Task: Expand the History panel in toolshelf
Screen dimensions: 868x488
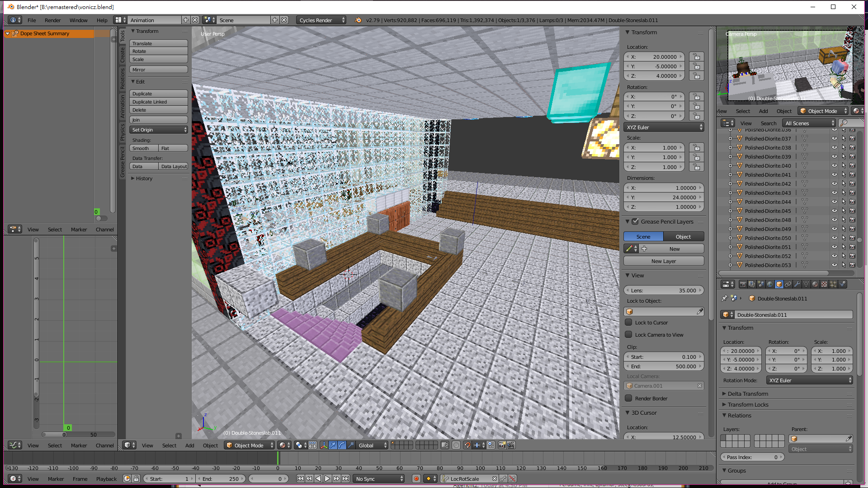Action: tap(144, 178)
